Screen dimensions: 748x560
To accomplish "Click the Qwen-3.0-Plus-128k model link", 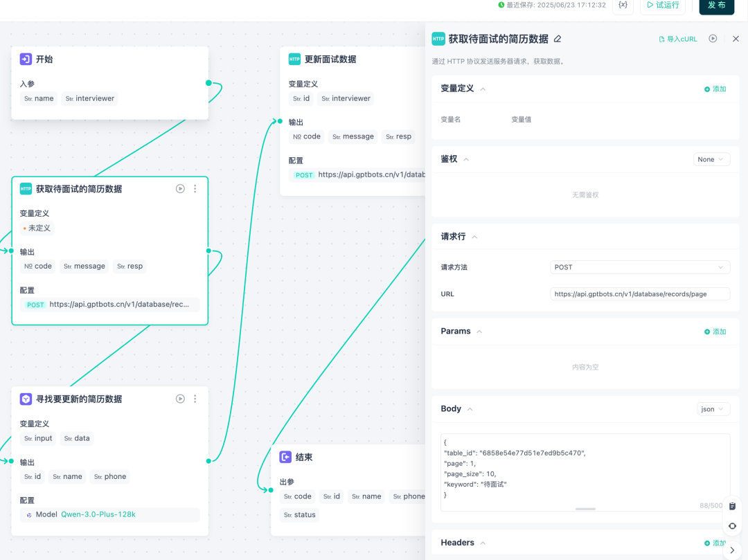I will 98,515.
